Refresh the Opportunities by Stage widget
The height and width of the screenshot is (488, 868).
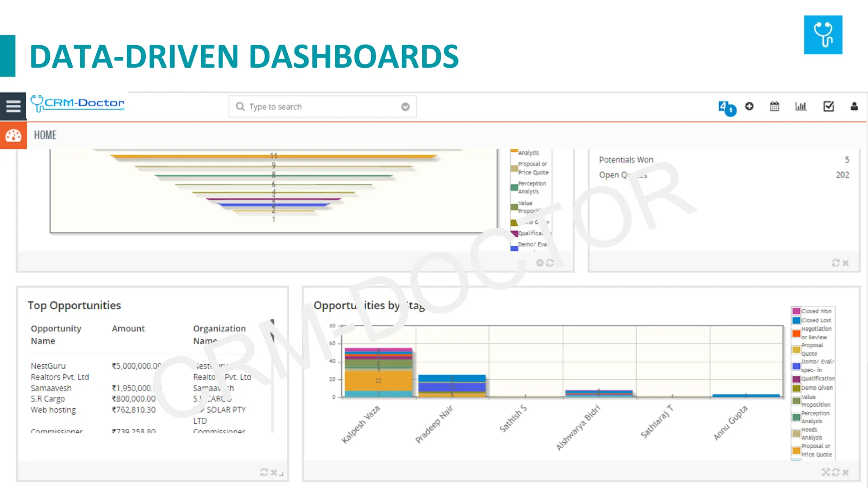tap(835, 472)
